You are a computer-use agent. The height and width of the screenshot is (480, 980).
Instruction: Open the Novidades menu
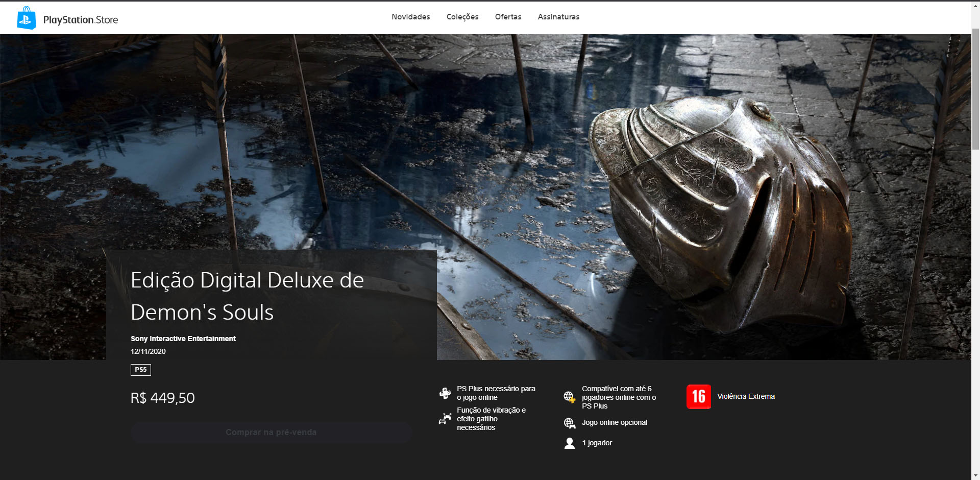[411, 17]
